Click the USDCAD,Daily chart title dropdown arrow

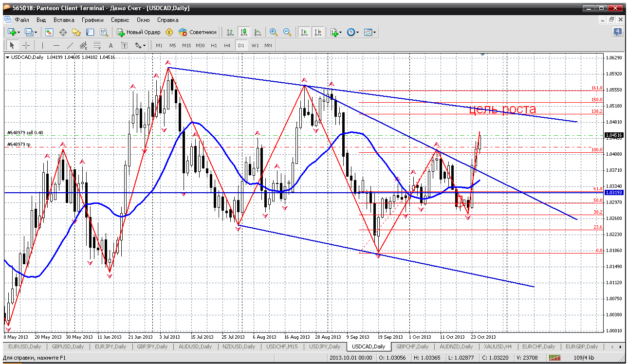(7, 57)
